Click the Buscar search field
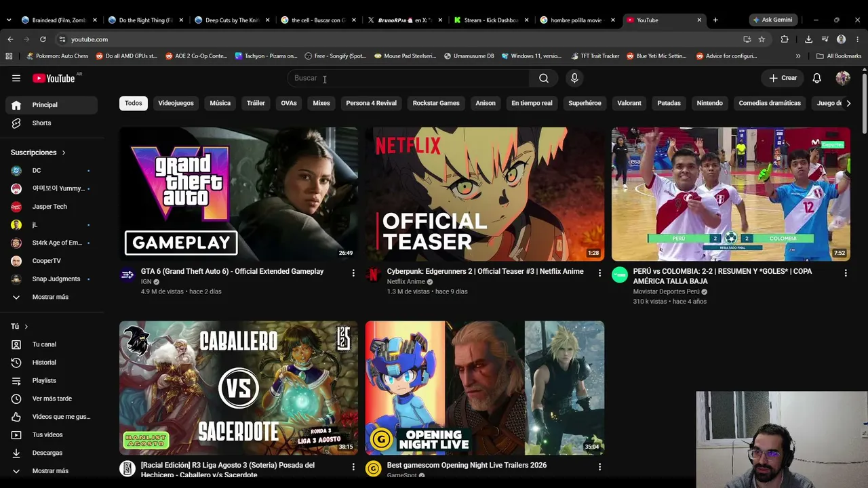 408,78
